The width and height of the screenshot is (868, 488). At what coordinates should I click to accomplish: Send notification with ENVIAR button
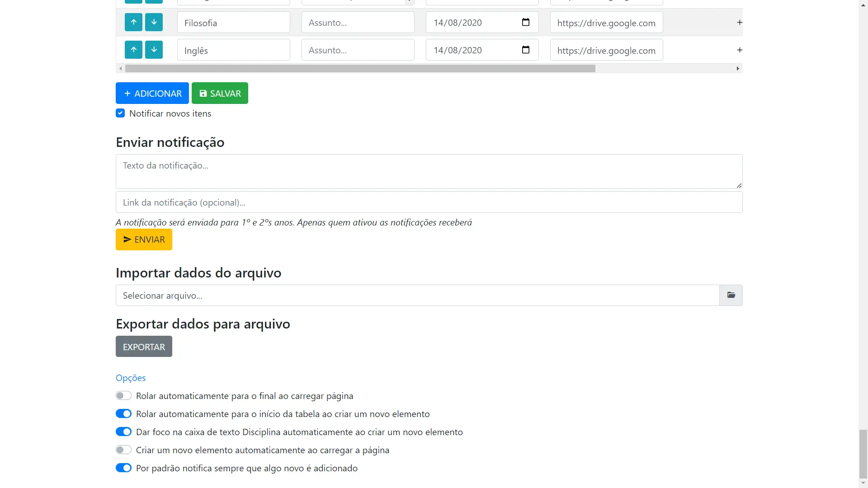coord(144,239)
